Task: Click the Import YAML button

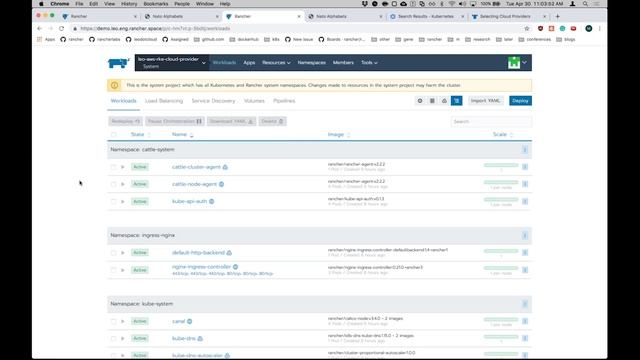Action: (485, 101)
